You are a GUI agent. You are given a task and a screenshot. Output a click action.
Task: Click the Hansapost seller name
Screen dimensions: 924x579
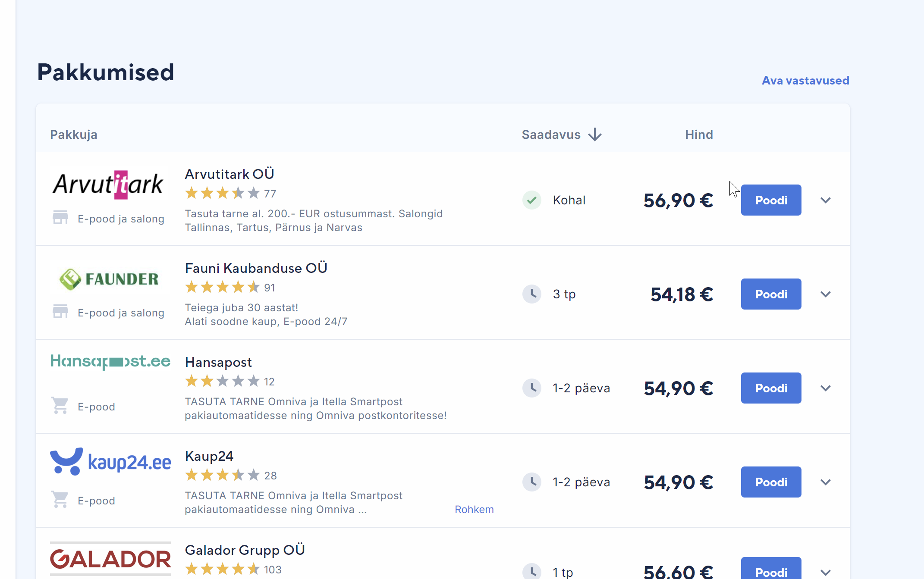218,362
